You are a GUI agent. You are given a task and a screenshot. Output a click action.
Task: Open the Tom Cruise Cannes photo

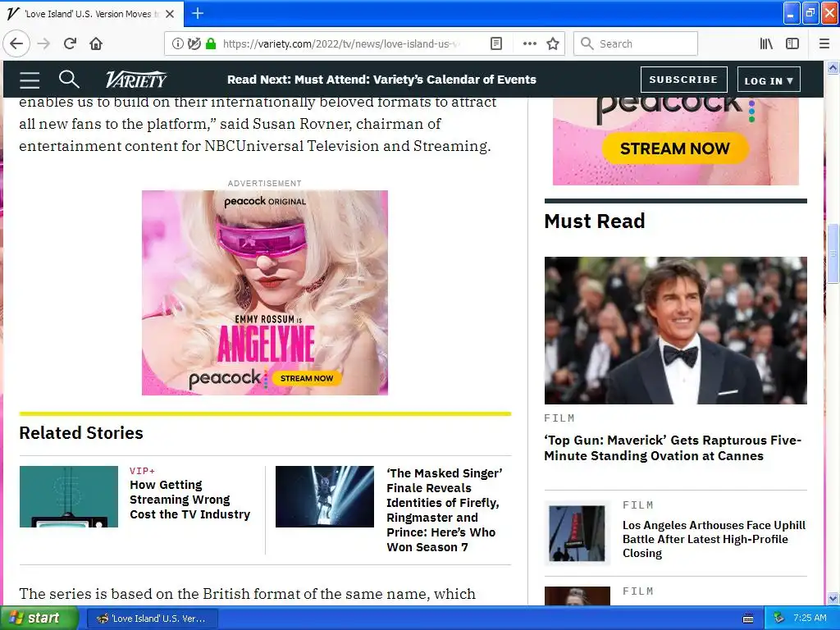click(x=676, y=330)
